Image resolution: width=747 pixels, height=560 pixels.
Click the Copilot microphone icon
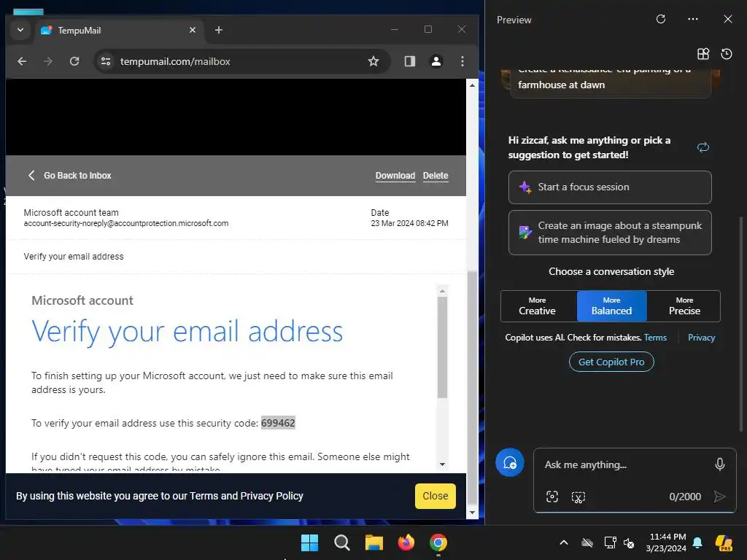[720, 464]
